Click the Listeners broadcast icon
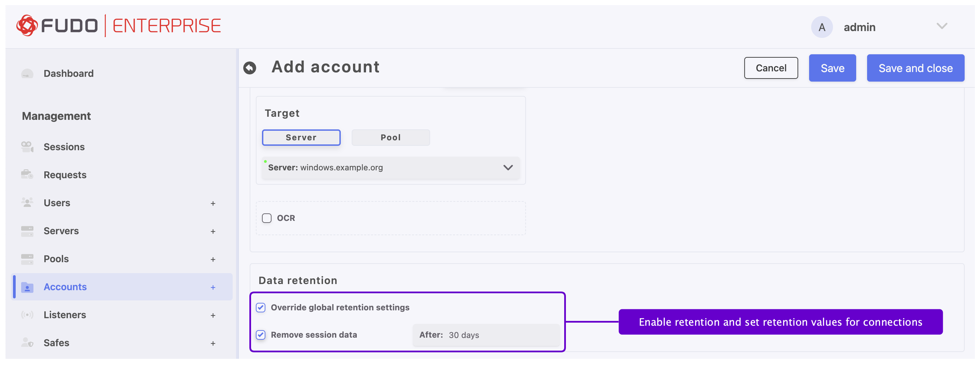 coord(27,315)
